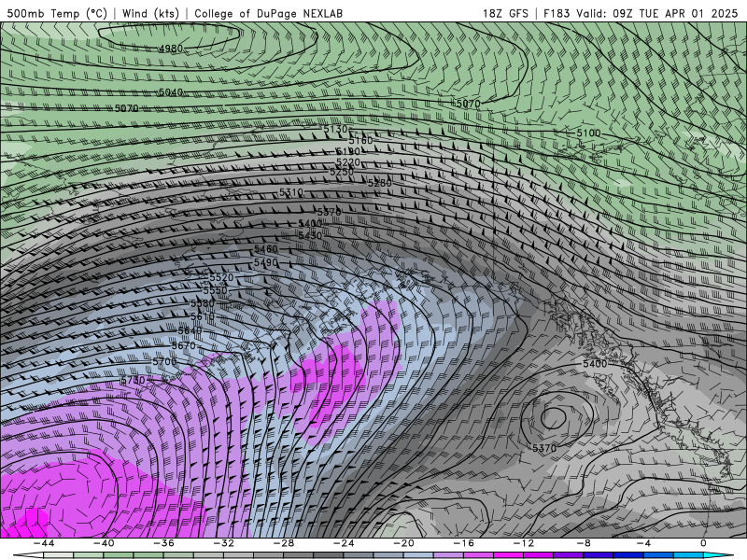Click the -20 temperature scale label
747x560 pixels.
pos(404,543)
